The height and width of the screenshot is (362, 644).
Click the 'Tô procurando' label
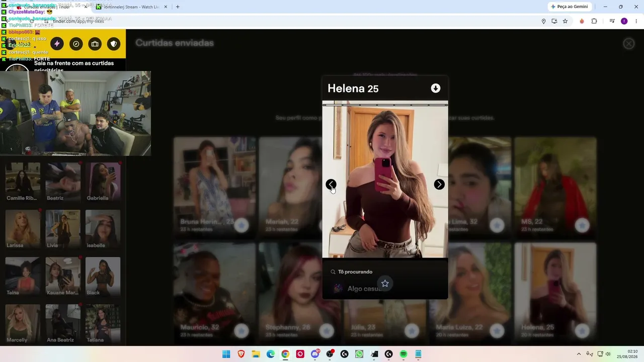tap(355, 272)
